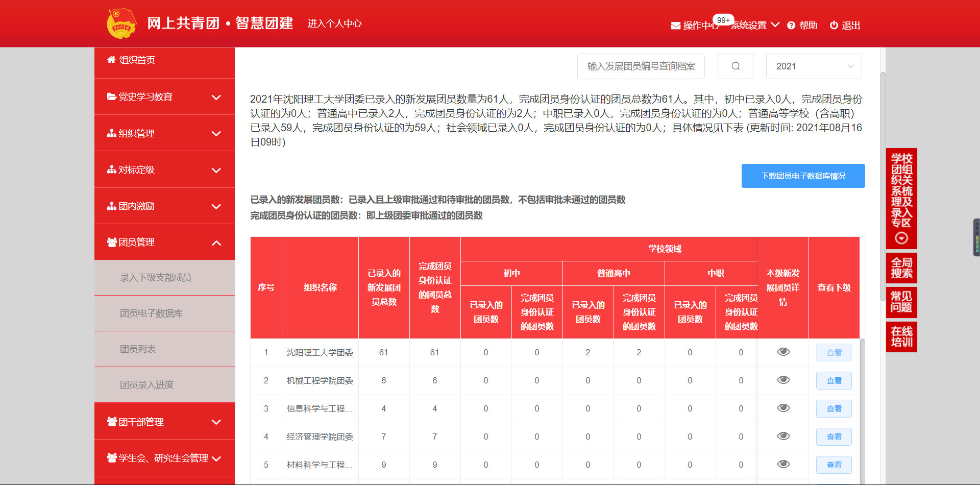This screenshot has height=485, width=980.
Task: Expand 团干部管理 menu chevron
Action: tap(216, 422)
